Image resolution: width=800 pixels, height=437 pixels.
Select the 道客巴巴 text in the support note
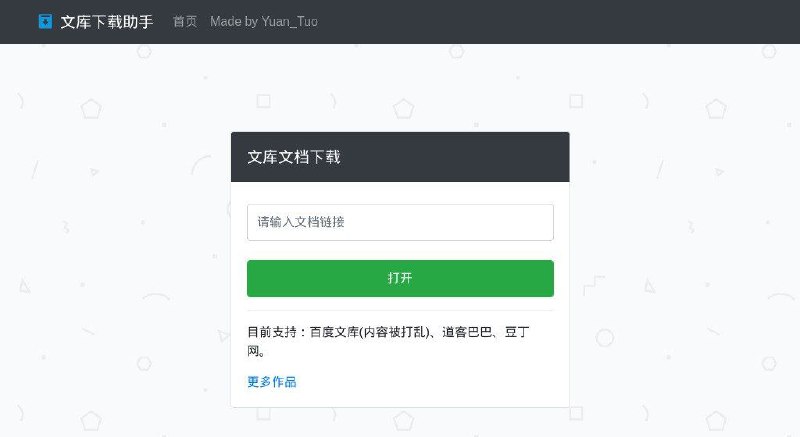pos(467,332)
